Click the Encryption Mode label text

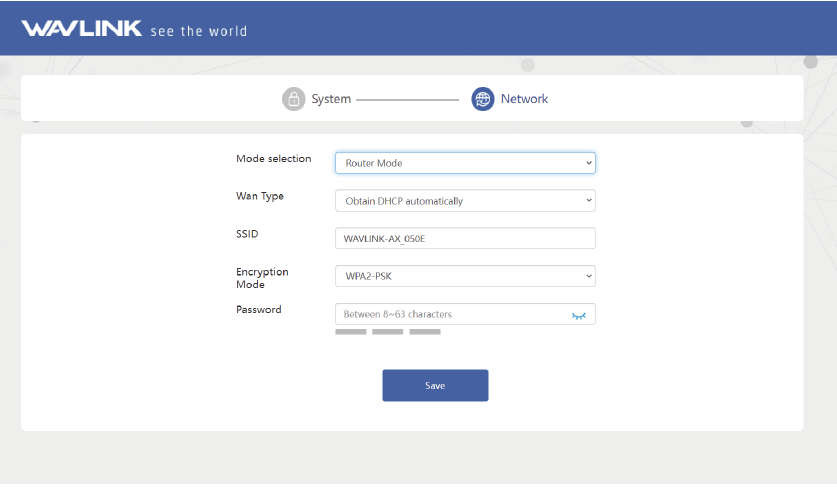262,278
